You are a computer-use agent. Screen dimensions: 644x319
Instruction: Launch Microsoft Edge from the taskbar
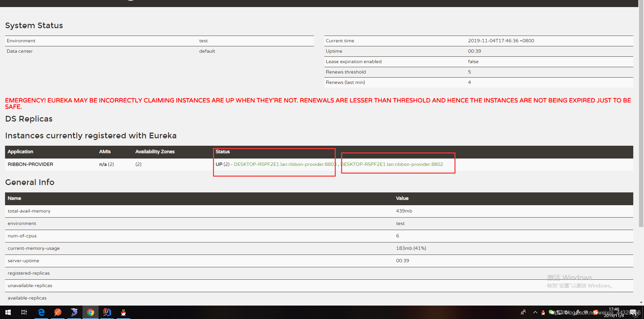pyautogui.click(x=41, y=312)
